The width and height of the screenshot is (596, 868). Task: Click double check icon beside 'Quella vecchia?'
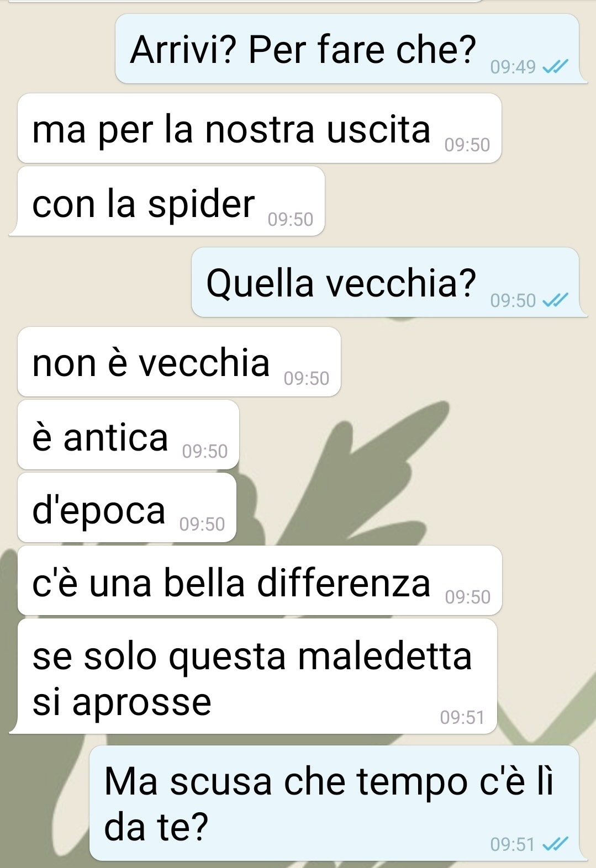(555, 301)
